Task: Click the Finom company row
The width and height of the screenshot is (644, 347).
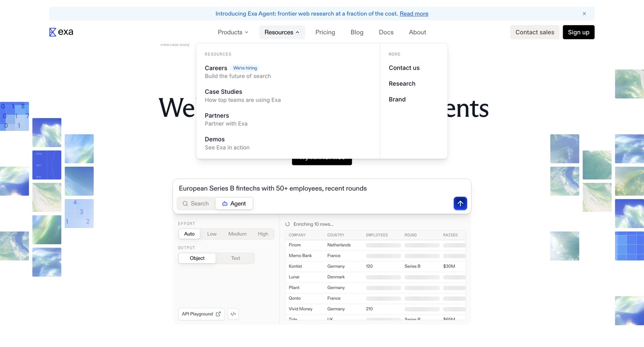Action: tap(375, 245)
